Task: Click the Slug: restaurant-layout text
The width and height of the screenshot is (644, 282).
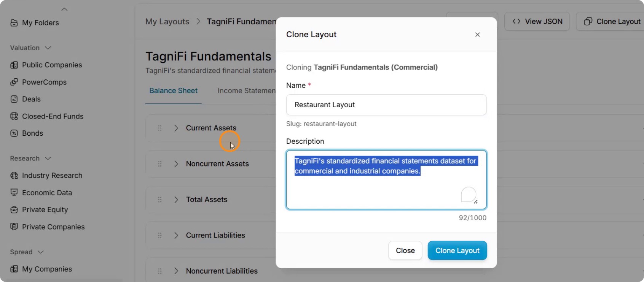Action: tap(321, 124)
